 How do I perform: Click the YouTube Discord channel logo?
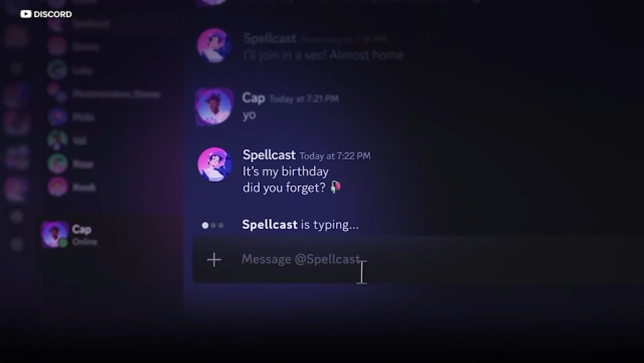point(46,14)
